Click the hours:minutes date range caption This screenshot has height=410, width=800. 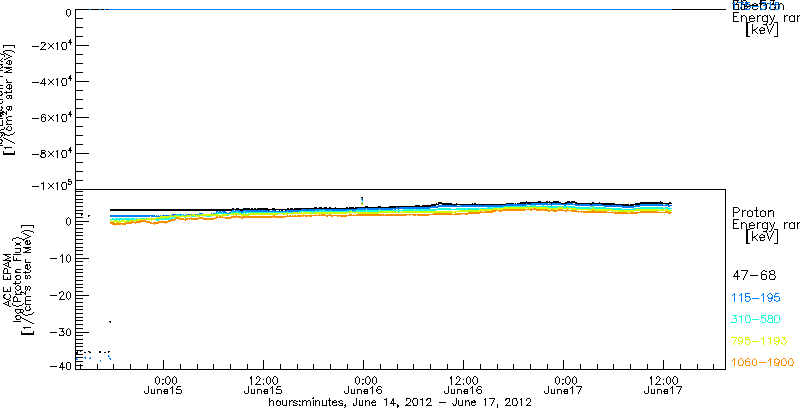click(401, 403)
